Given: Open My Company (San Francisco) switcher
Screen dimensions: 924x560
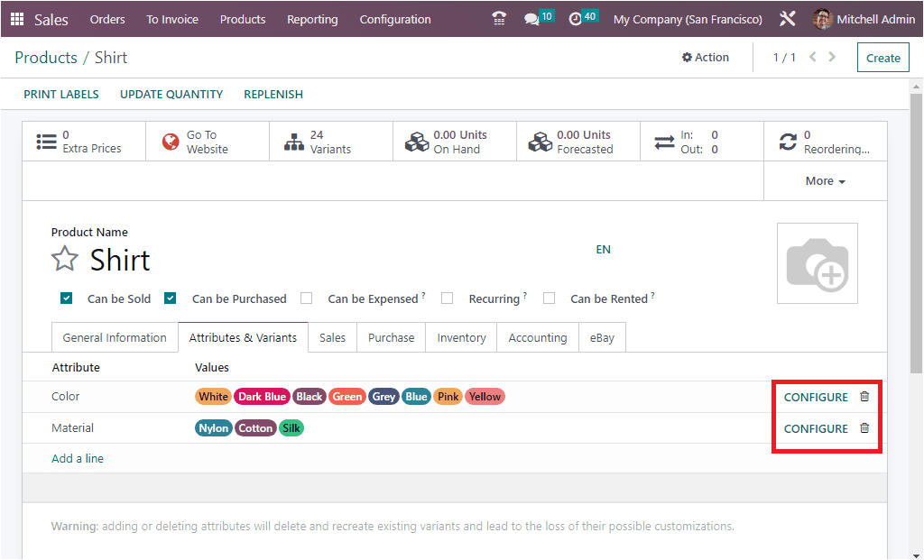Looking at the screenshot, I should pos(688,20).
